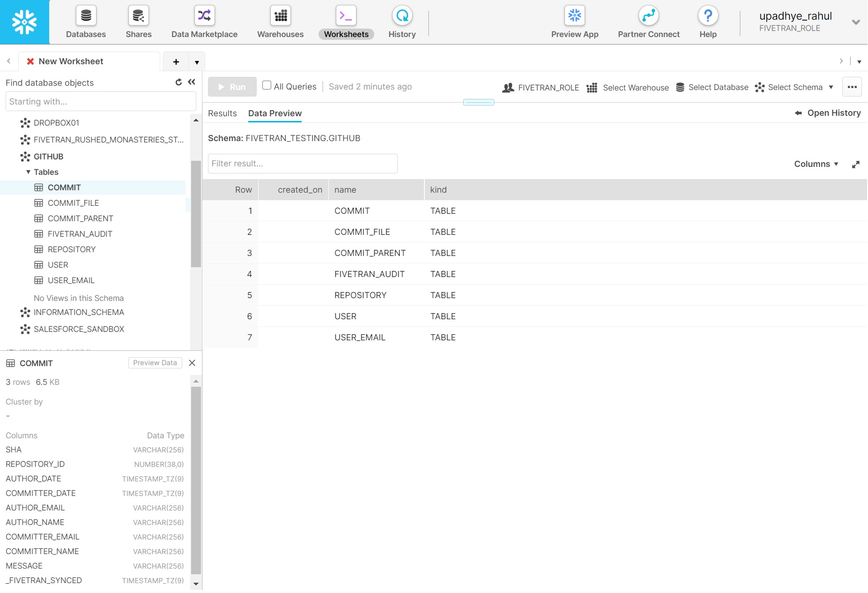Click Select Warehouse text
The image size is (868, 593).
(636, 88)
